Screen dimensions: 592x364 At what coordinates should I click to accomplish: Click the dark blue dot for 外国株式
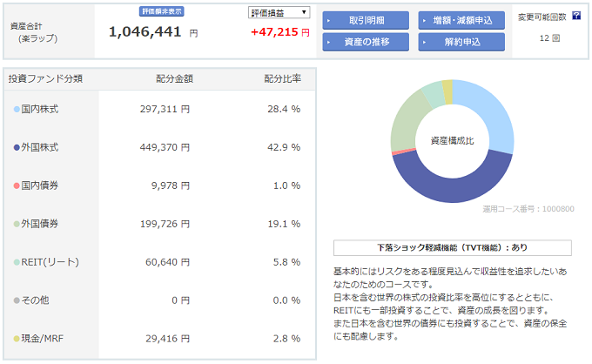click(x=17, y=148)
